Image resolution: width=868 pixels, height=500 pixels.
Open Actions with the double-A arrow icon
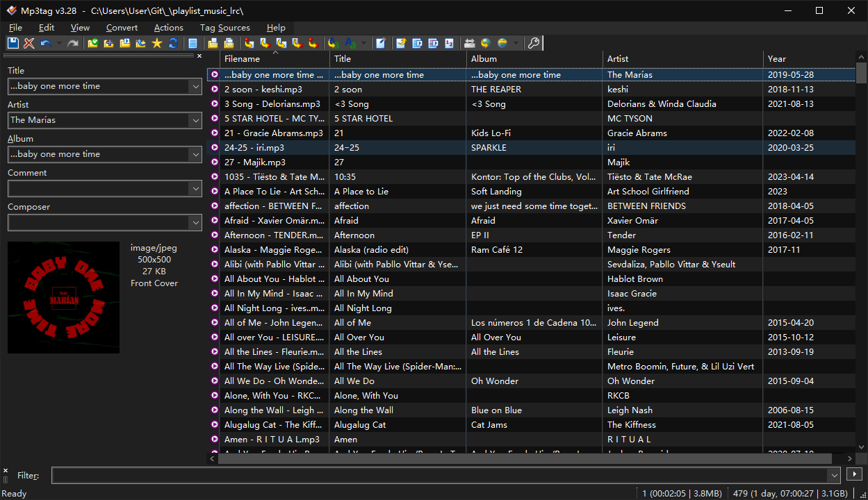pos(333,43)
